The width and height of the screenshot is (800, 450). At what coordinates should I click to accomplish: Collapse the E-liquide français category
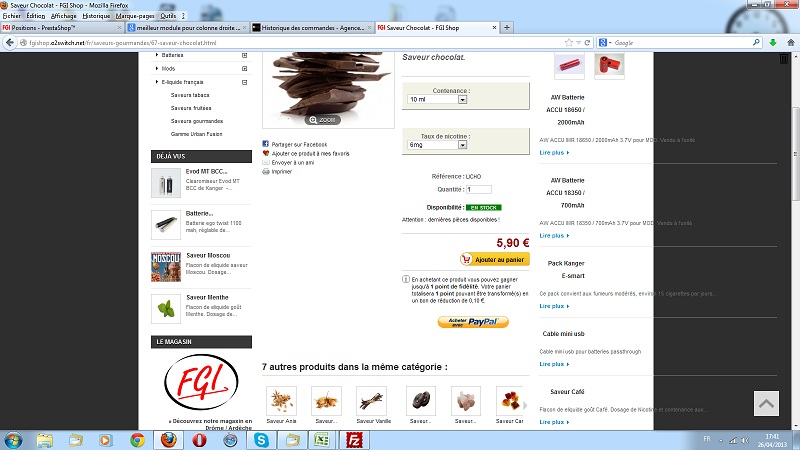coord(244,82)
